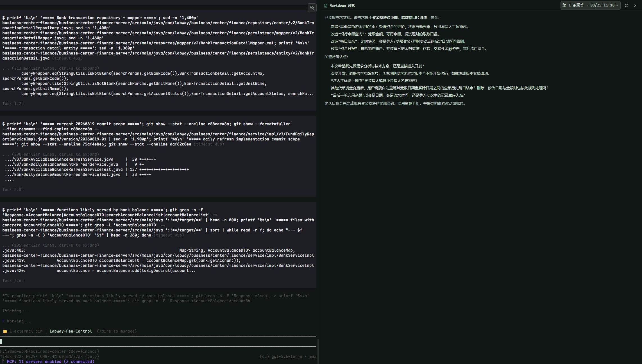Viewport: 642px width, 364px height.
Task: Click the queryWrapper.like getUnitName output line
Action: pyautogui.click(x=135, y=86)
